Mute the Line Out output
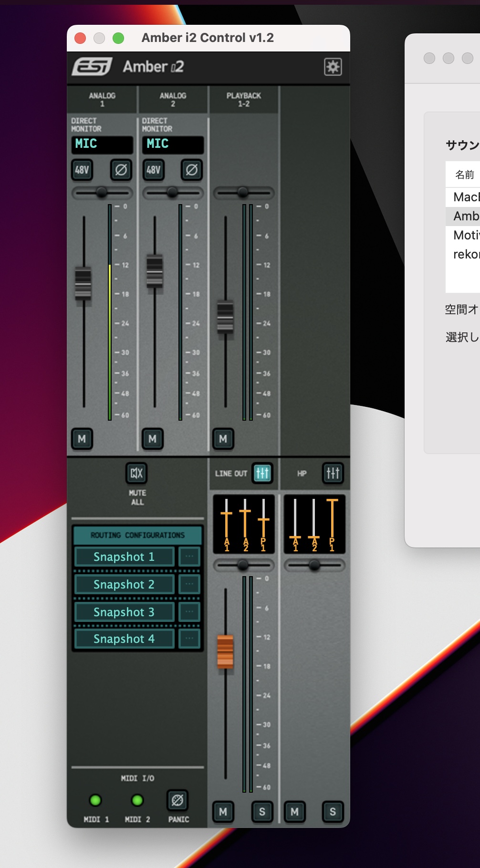 click(x=223, y=812)
